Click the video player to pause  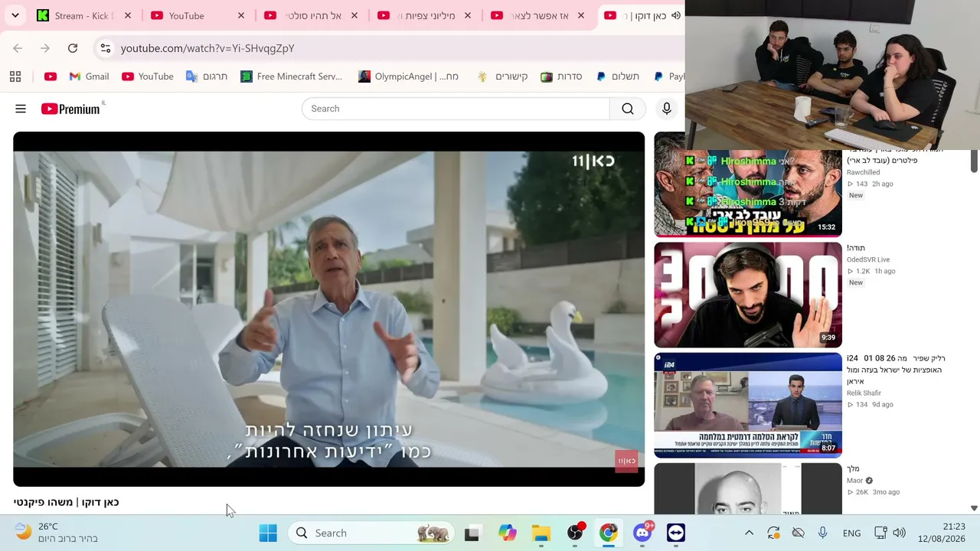pyautogui.click(x=328, y=309)
